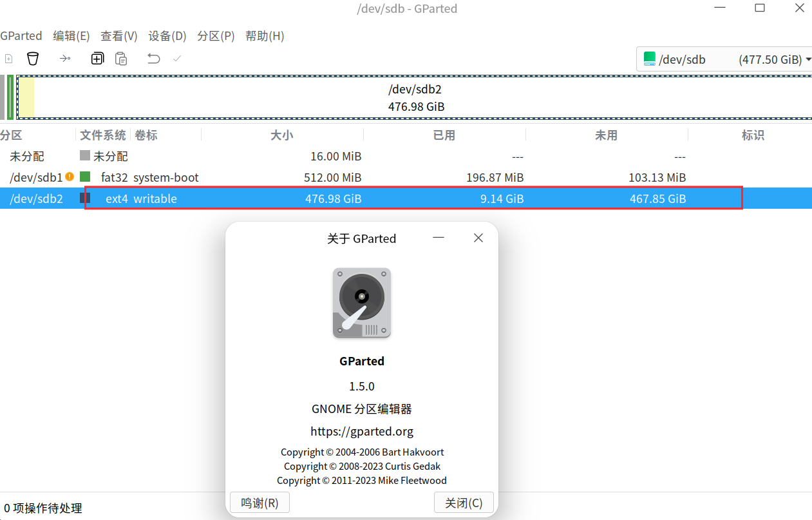Image resolution: width=812 pixels, height=520 pixels.
Task: Select the 未分配 entry in the partition column
Action: [27, 157]
